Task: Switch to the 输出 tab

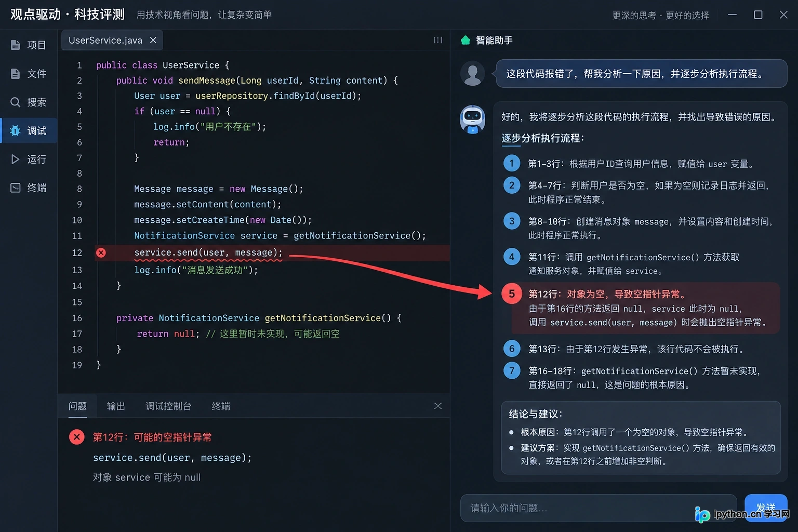Action: pyautogui.click(x=116, y=406)
